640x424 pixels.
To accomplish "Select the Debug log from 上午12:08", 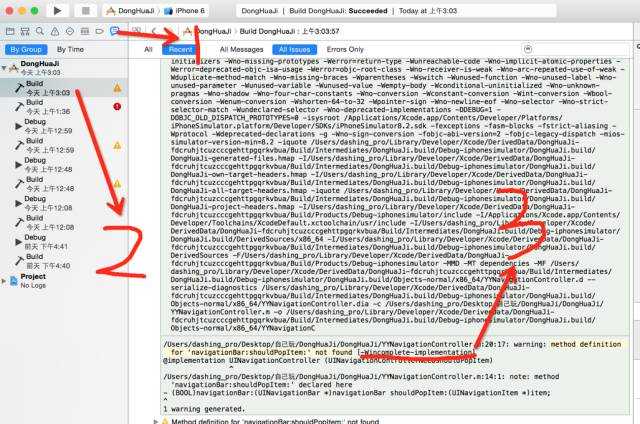I will click(x=63, y=203).
